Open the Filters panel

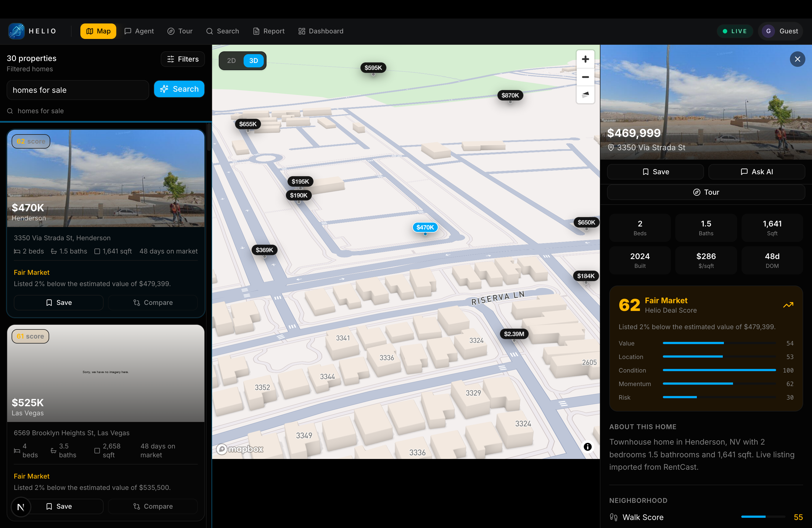tap(183, 59)
